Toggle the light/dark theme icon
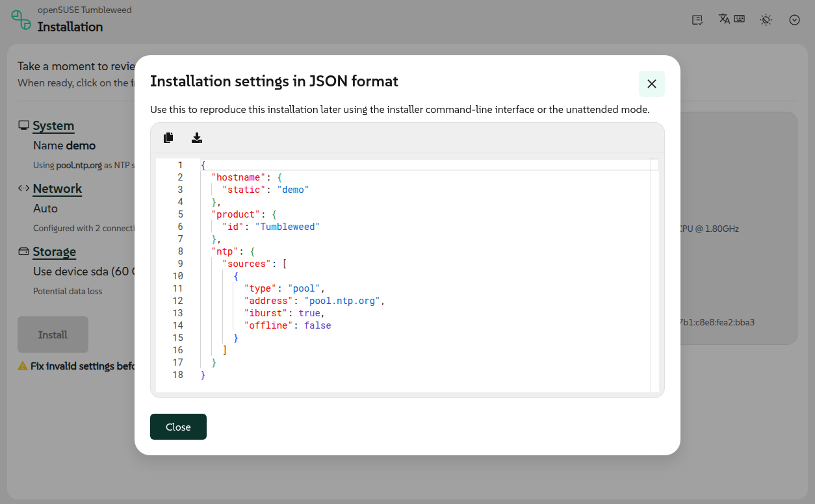815x504 pixels. point(766,19)
